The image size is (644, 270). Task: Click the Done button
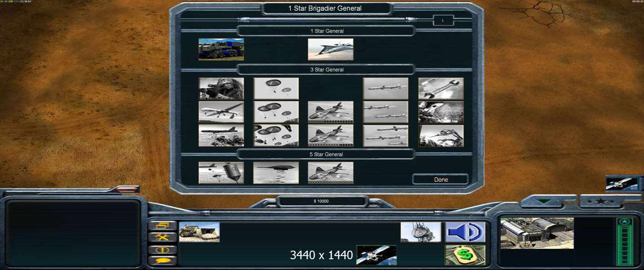point(440,180)
